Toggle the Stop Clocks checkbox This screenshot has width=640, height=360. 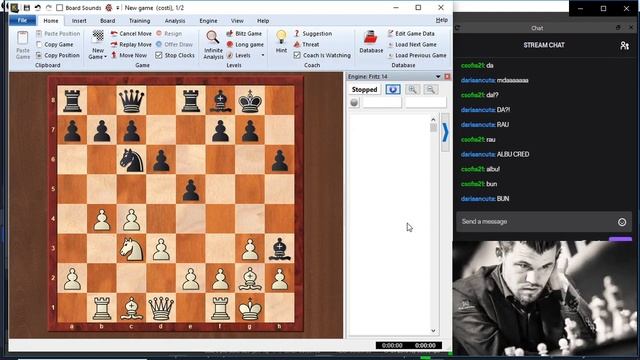(159, 55)
